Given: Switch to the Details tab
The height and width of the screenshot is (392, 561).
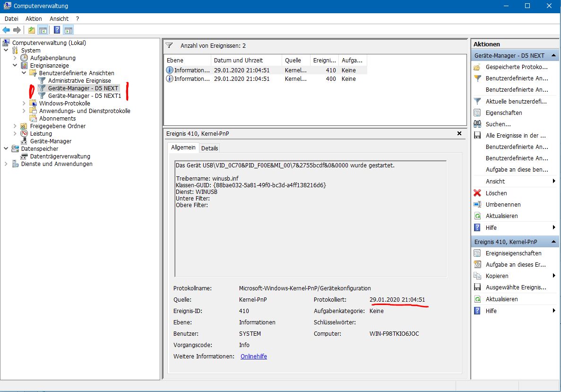Looking at the screenshot, I should point(209,148).
